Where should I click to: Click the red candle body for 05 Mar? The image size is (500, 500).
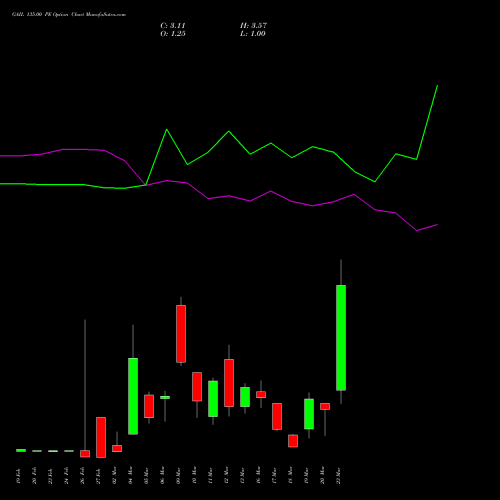coord(149,406)
